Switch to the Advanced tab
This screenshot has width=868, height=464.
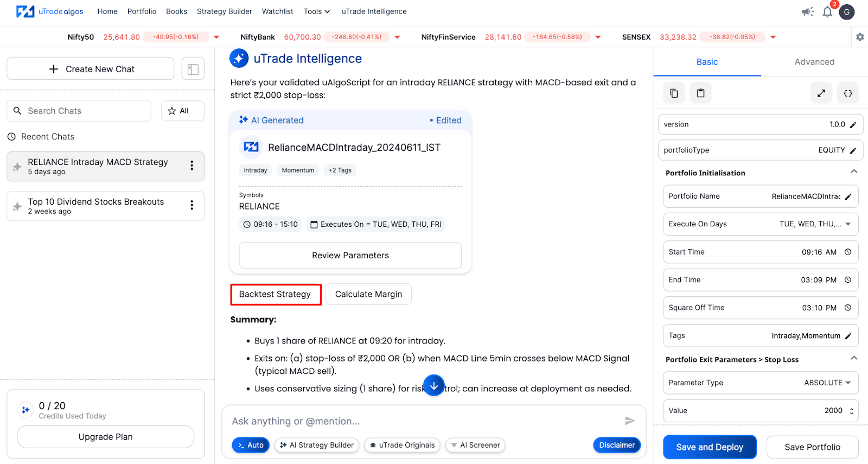(814, 62)
